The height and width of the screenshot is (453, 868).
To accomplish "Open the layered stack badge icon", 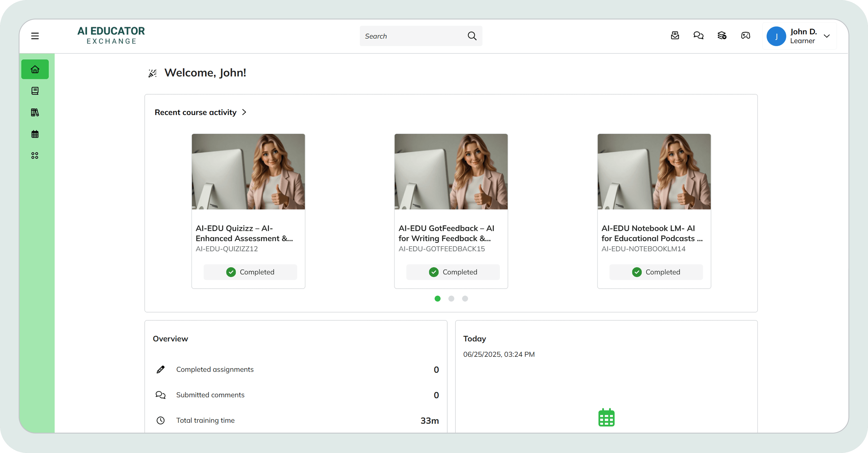I will (x=722, y=35).
